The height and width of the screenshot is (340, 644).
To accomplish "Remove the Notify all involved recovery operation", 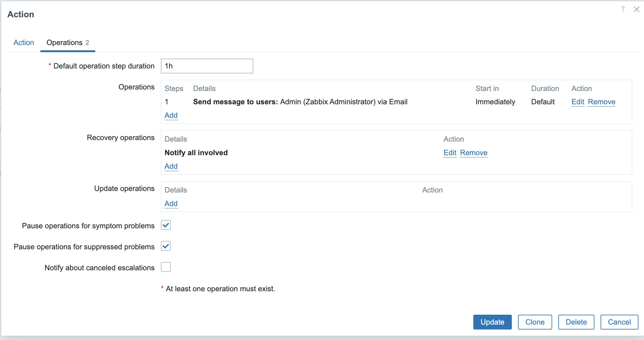I will point(474,153).
